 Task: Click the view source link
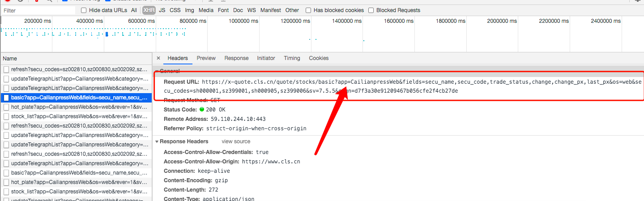pyautogui.click(x=236, y=141)
